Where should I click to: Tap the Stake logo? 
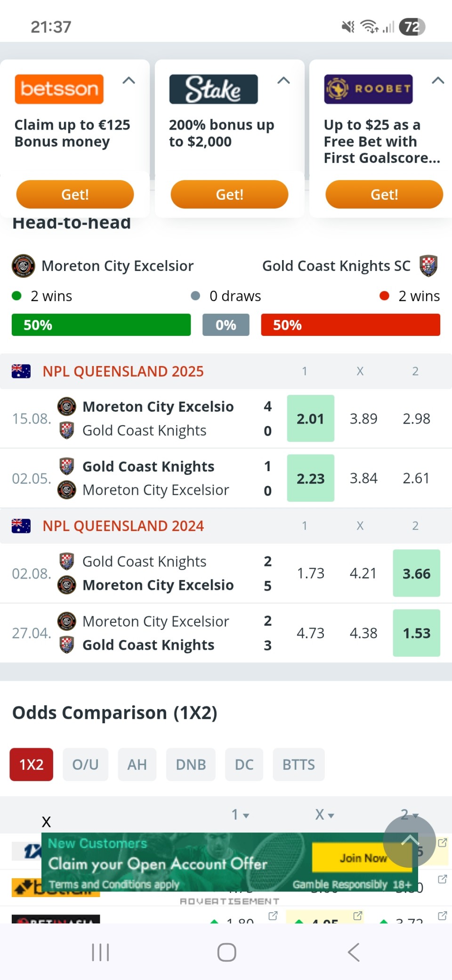pos(213,89)
